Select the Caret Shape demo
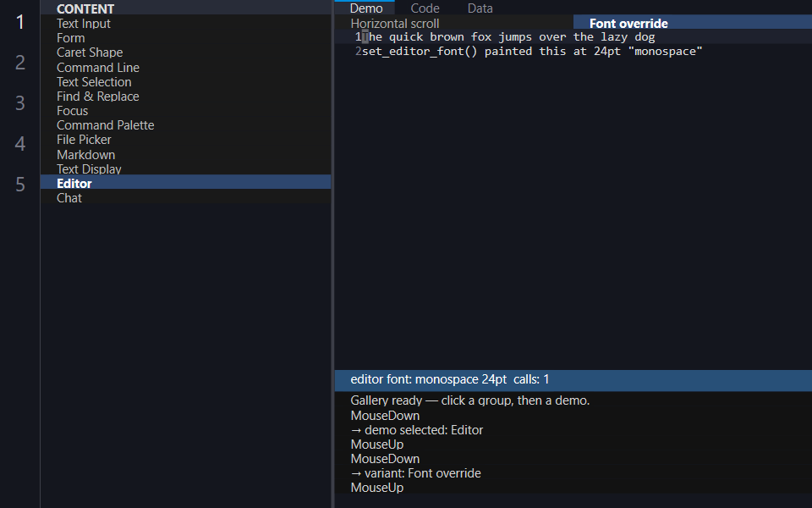 click(185, 52)
